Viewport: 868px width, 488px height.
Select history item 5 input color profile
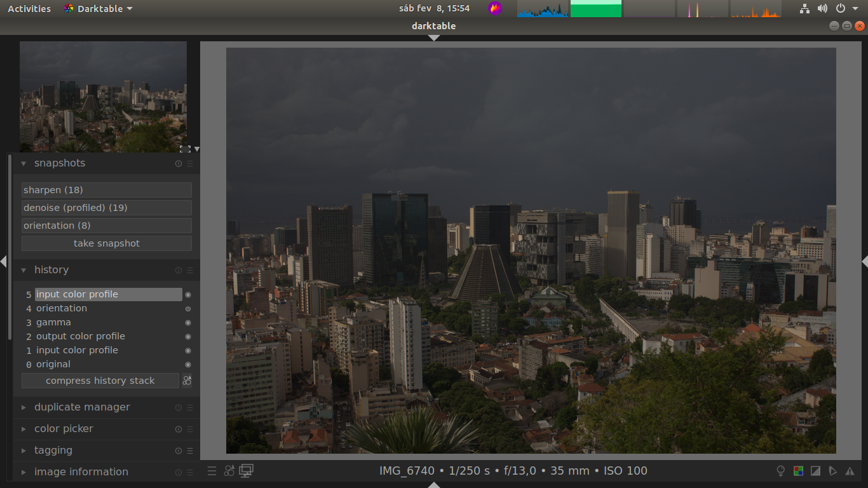point(108,295)
